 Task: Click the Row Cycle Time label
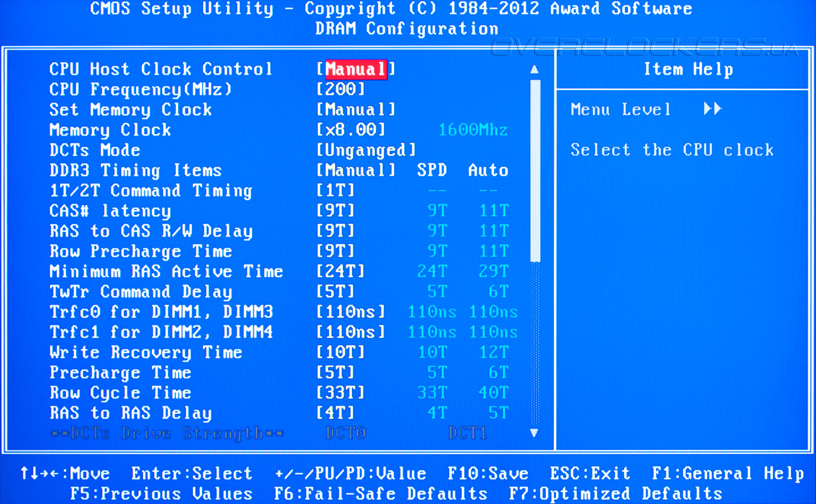(x=120, y=394)
